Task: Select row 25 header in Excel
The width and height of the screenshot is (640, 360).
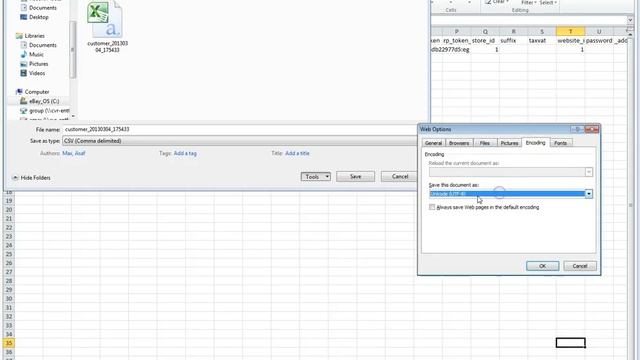Action: click(x=9, y=254)
